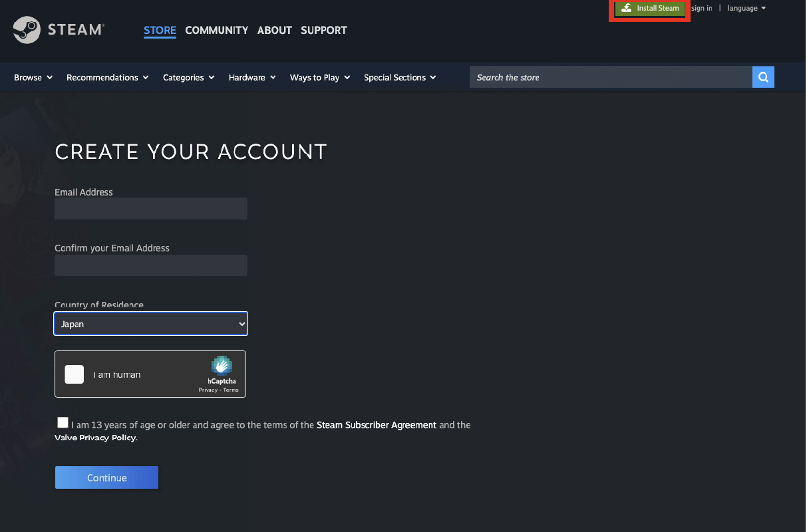Click the magnifying glass search icon
This screenshot has width=809, height=532.
[x=763, y=77]
